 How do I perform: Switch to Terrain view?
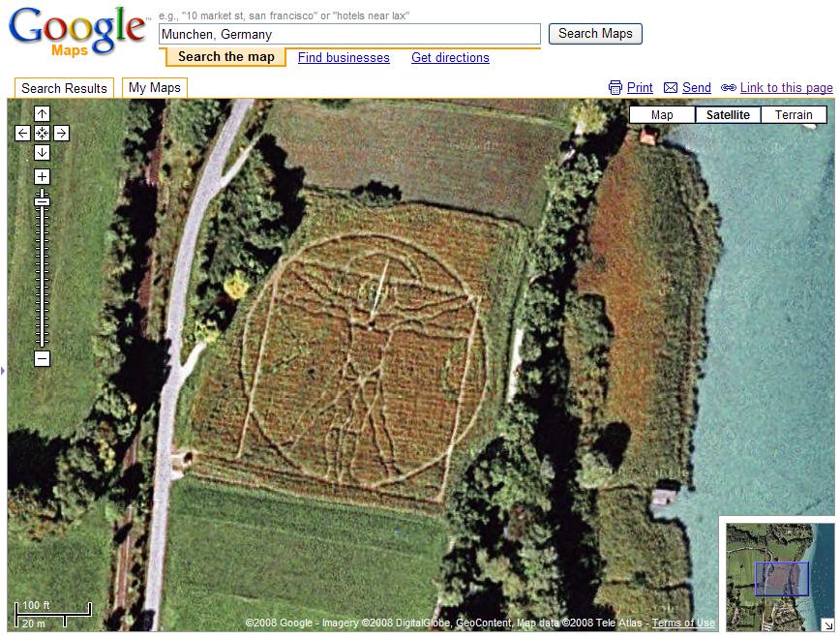tap(794, 114)
